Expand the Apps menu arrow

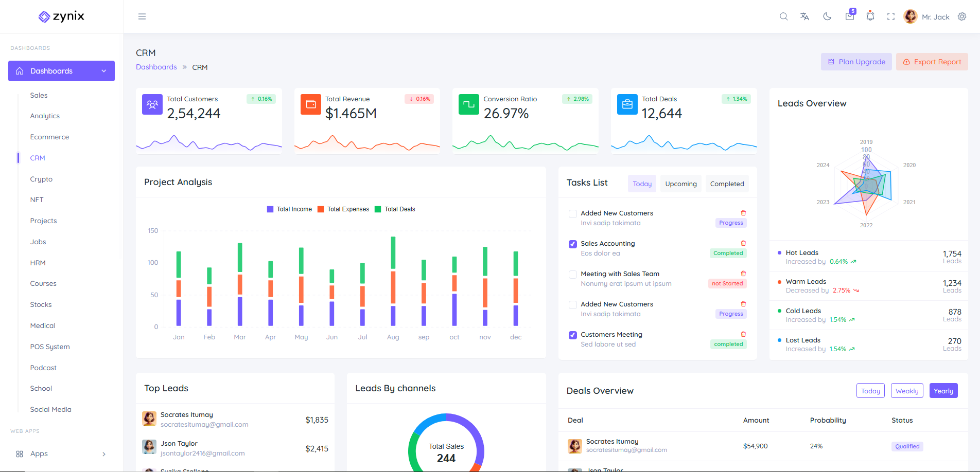104,454
